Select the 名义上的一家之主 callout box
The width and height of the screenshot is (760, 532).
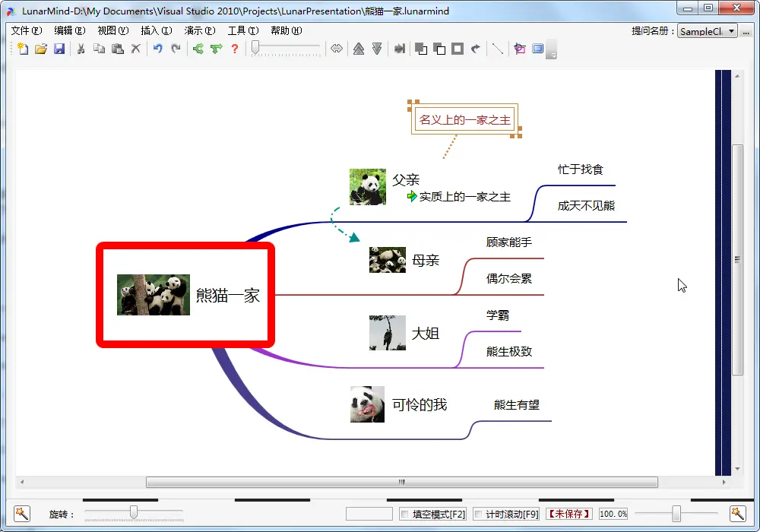point(465,119)
